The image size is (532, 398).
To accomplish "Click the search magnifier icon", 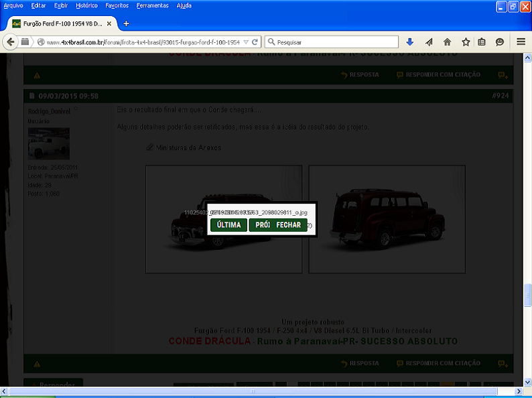I will click(271, 42).
